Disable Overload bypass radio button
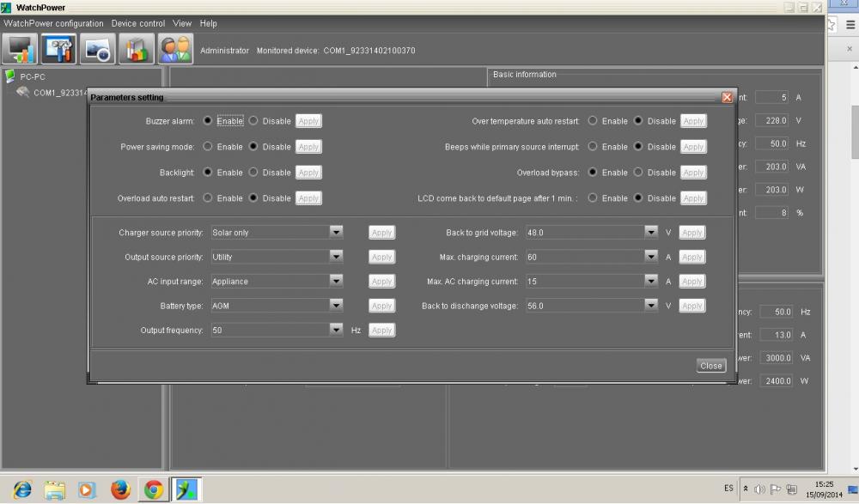 [x=638, y=172]
